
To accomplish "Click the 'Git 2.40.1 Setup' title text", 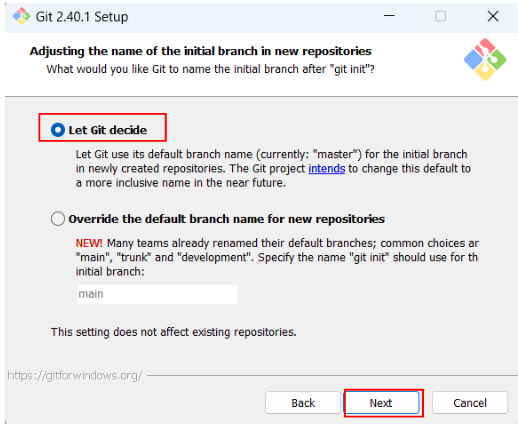I will pos(82,16).
